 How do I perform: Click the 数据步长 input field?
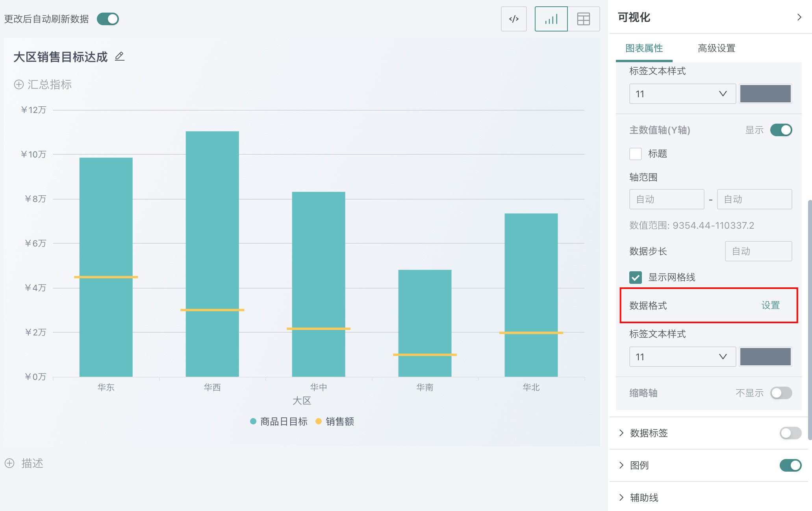pyautogui.click(x=758, y=251)
